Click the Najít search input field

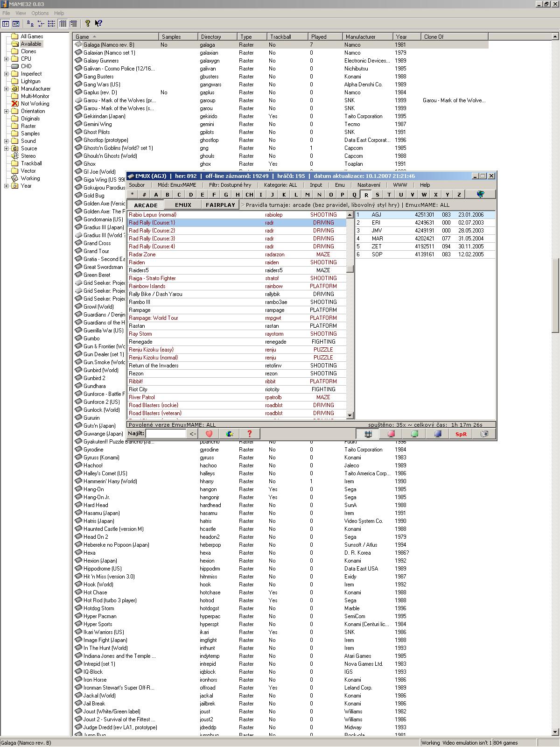tap(166, 434)
